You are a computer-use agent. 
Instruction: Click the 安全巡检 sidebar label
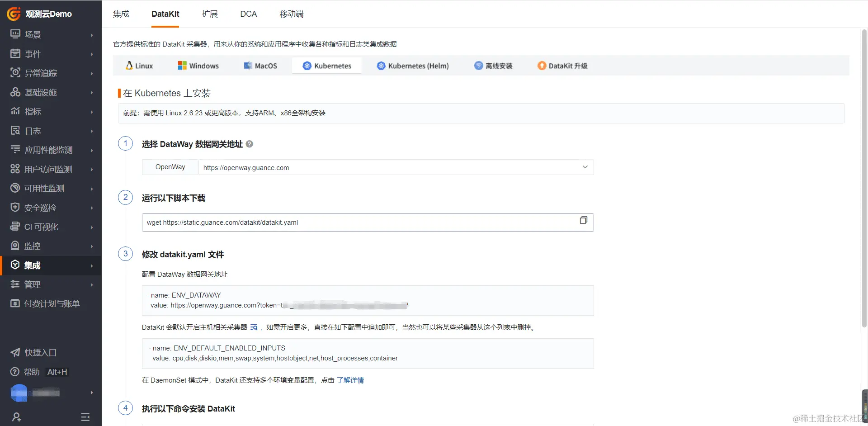coord(40,208)
